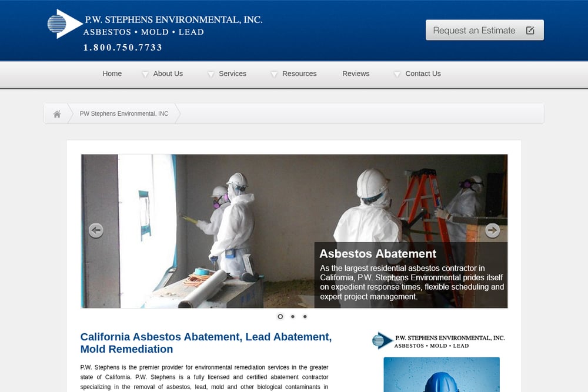Select the first slideshow indicator dot
This screenshot has width=588, height=392.
point(280,317)
